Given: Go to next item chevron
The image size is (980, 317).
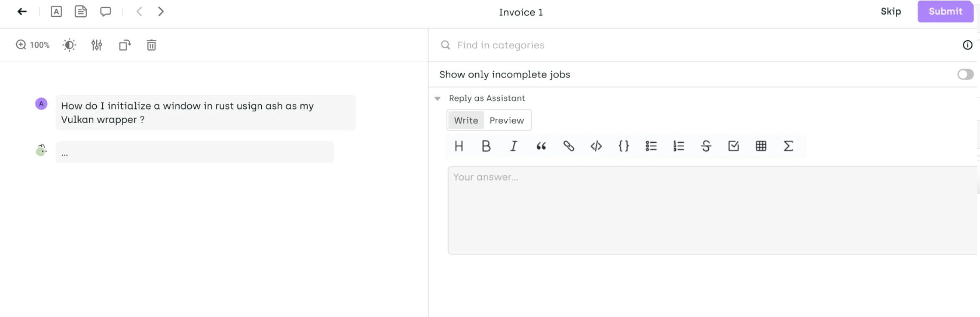Looking at the screenshot, I should [x=160, y=12].
